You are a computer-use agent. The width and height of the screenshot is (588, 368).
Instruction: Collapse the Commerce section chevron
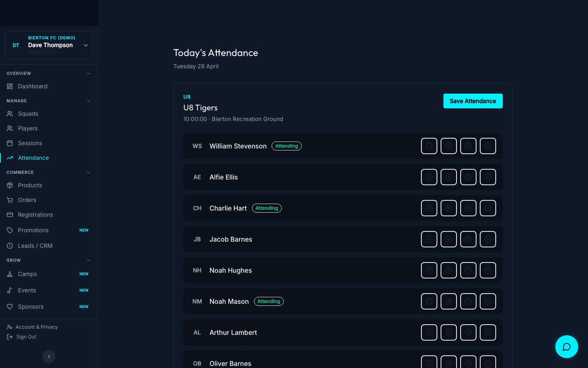pos(89,173)
